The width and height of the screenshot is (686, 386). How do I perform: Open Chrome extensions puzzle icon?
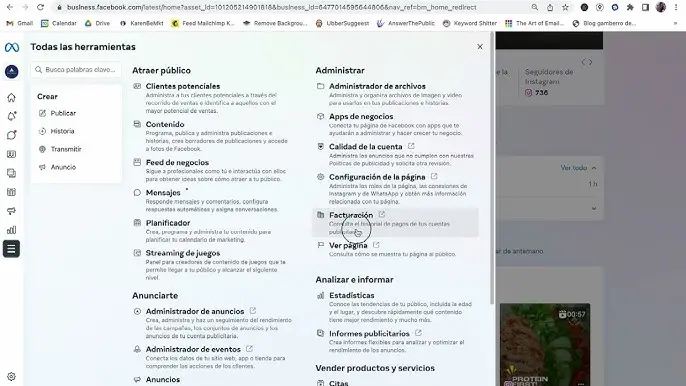630,7
